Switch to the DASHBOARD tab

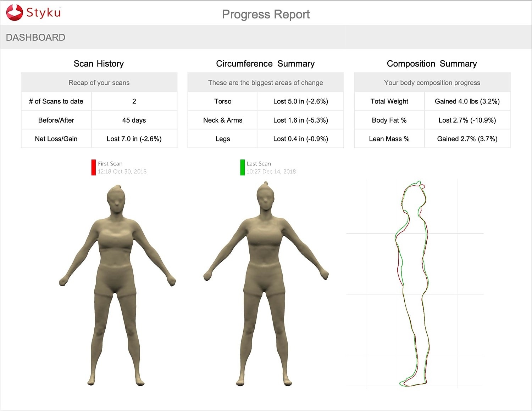[35, 37]
